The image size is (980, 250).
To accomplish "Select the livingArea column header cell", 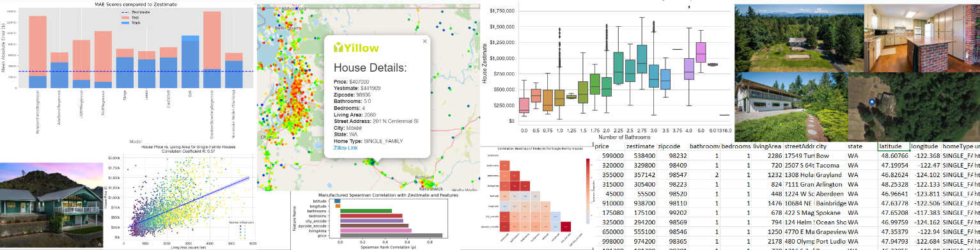I will [767, 146].
